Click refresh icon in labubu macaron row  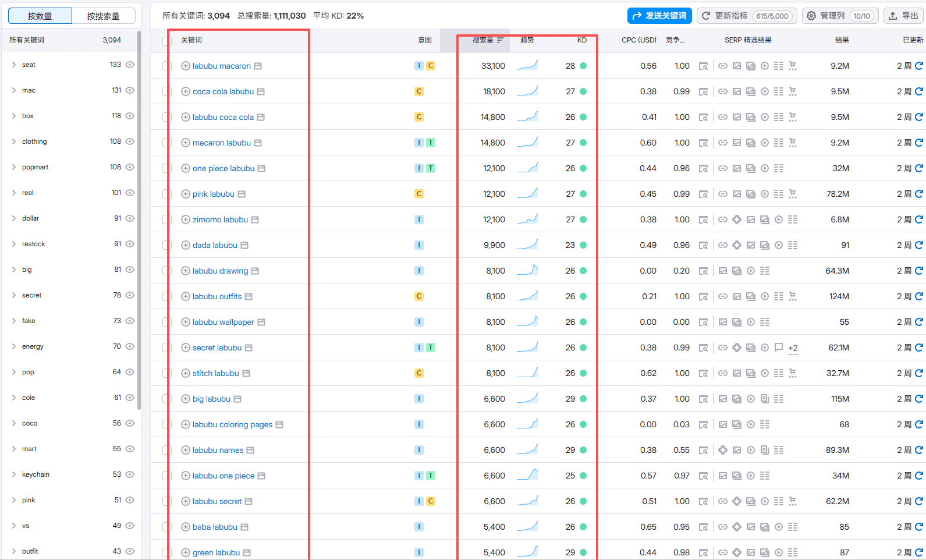pos(919,66)
